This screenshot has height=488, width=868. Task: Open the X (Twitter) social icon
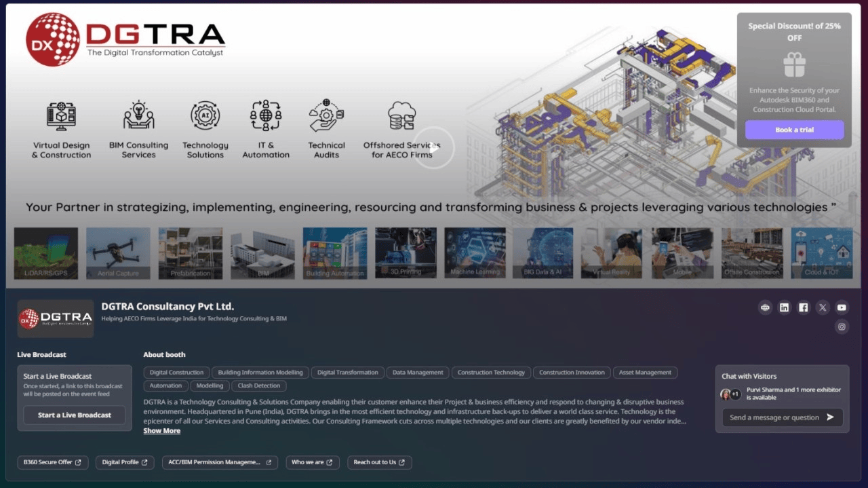click(822, 307)
